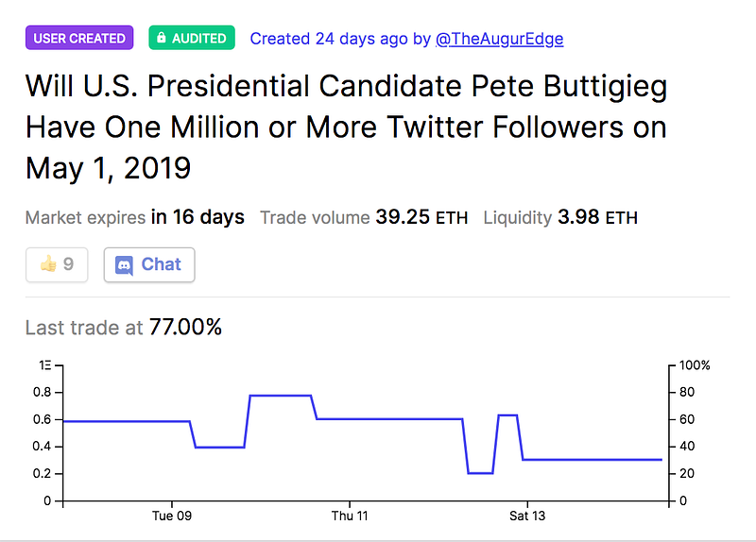This screenshot has width=756, height=542.
Task: Select the Tue 09 date on chart axis
Action: tap(172, 516)
